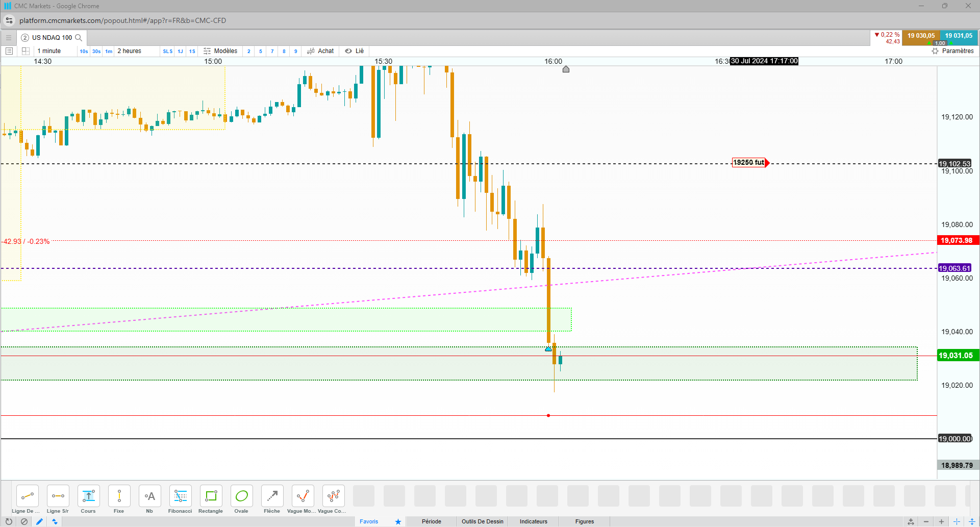Select the Cours price level tool
The height and width of the screenshot is (527, 980).
88,496
